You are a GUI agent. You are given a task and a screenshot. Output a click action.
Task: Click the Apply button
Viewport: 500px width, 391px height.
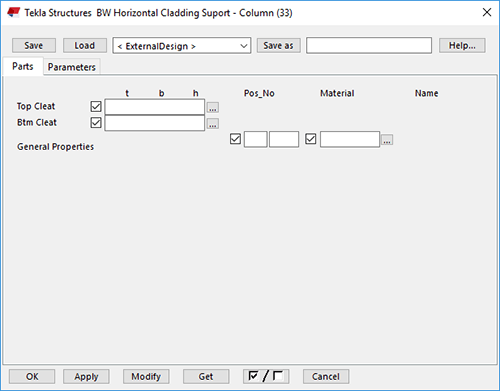coord(86,376)
